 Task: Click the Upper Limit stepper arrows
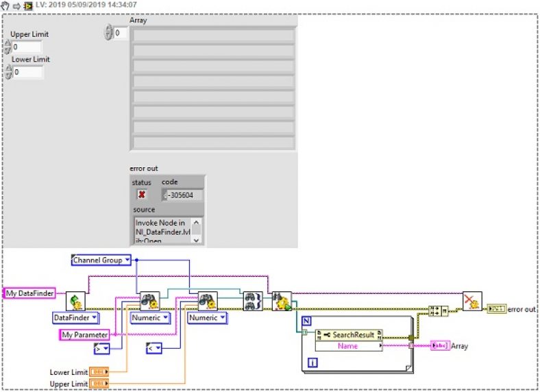tap(8, 47)
